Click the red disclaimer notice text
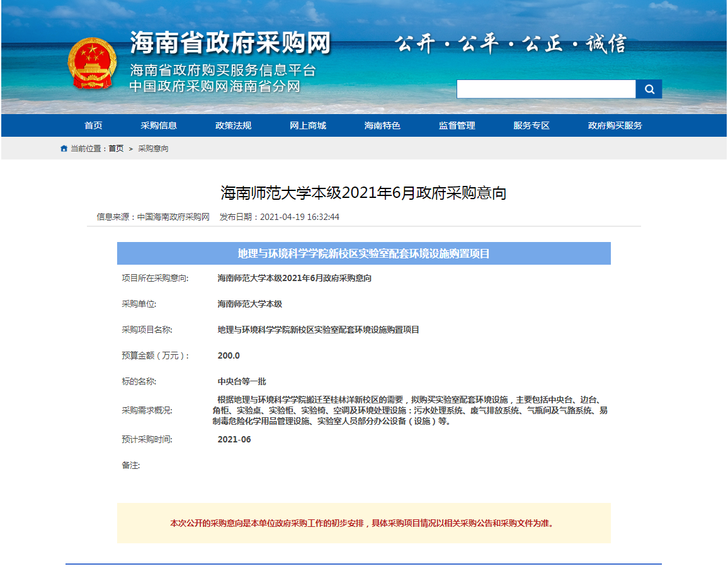Viewport: 728px width, 571px height. coord(363,523)
